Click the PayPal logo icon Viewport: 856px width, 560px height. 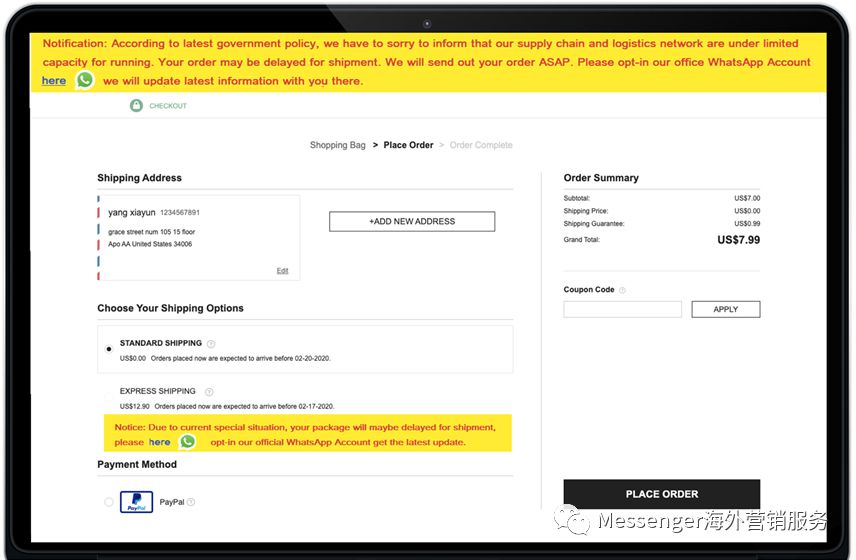pyautogui.click(x=136, y=502)
